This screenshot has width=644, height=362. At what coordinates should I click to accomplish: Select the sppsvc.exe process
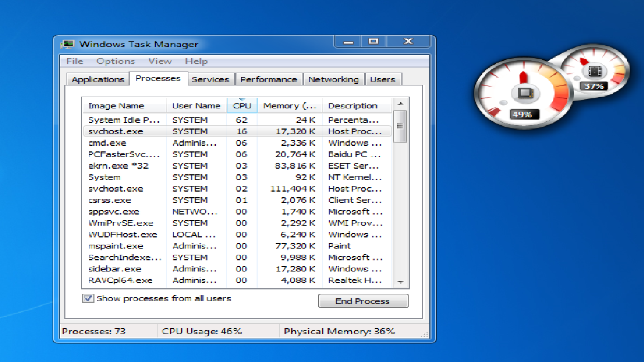pyautogui.click(x=237, y=212)
